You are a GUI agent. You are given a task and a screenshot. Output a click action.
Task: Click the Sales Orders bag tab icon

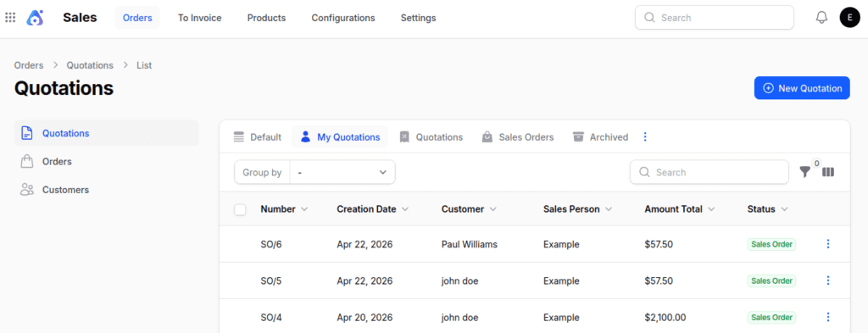coord(487,137)
